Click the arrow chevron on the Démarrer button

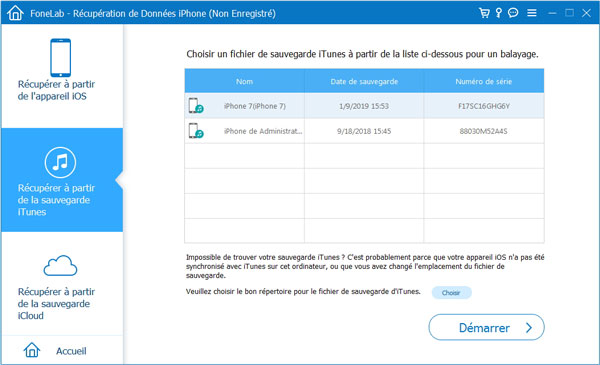tap(529, 328)
